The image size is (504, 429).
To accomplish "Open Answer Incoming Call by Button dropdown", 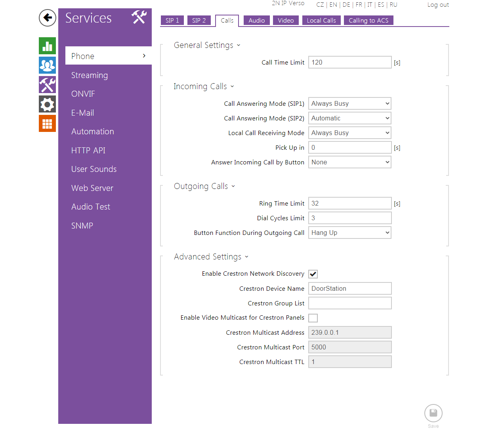I will click(349, 162).
